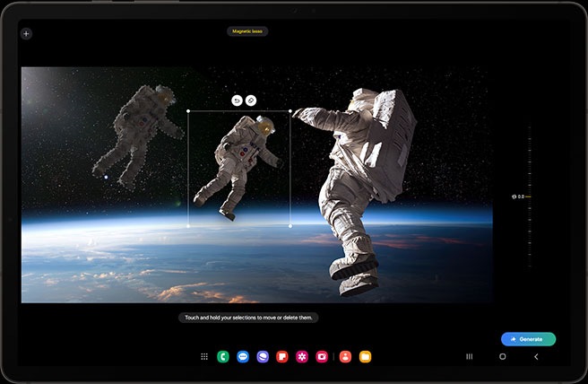Viewport: 588px width, 384px height.
Task: Open the yellow My Files folder app
Action: (365, 356)
